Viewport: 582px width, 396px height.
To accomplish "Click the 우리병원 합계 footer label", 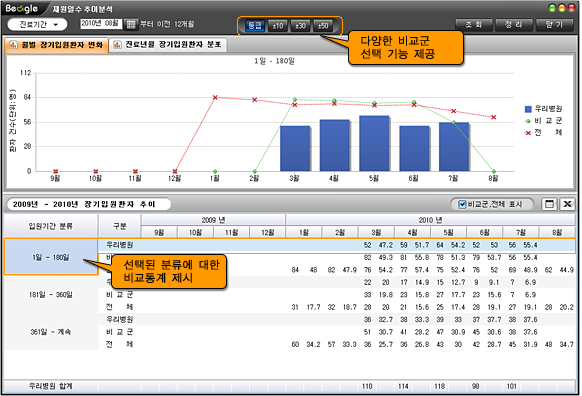I will (51, 386).
